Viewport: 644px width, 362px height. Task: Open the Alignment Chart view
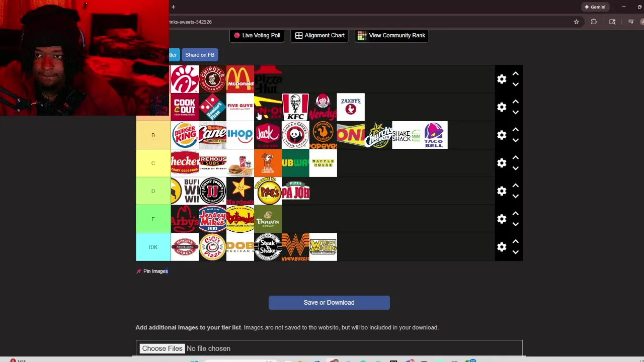(319, 35)
